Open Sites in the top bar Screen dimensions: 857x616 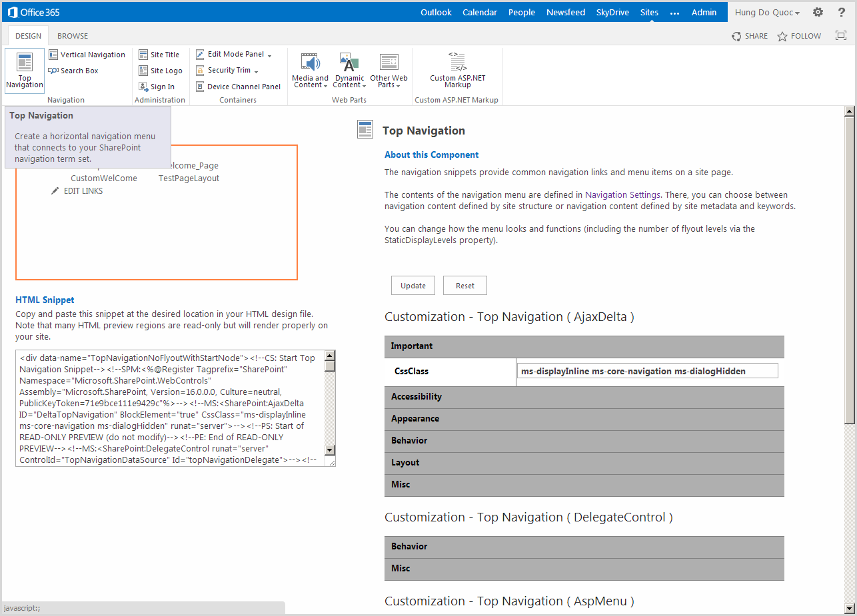pyautogui.click(x=649, y=12)
